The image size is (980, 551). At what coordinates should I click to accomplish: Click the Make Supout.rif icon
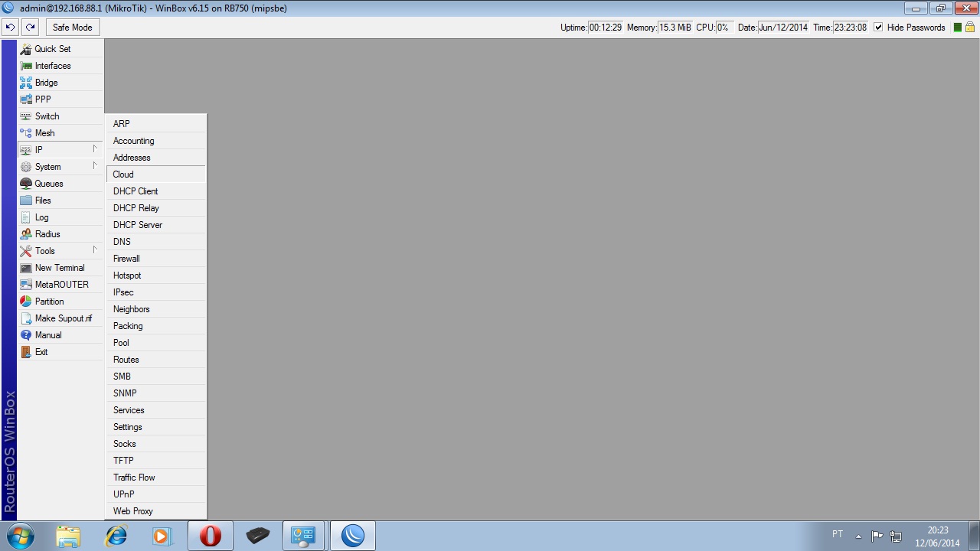(26, 318)
